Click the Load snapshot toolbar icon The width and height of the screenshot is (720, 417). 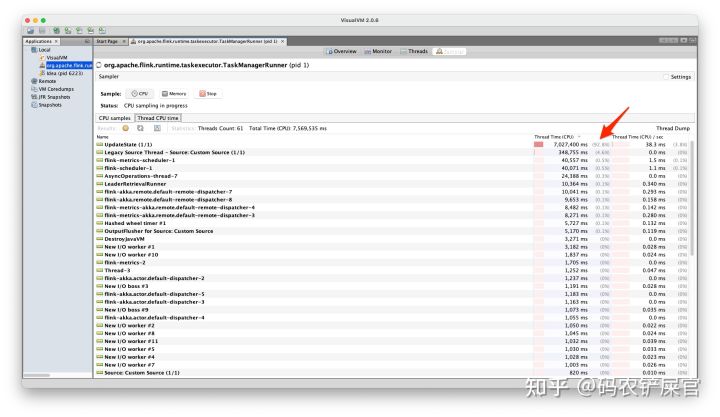pyautogui.click(x=30, y=30)
